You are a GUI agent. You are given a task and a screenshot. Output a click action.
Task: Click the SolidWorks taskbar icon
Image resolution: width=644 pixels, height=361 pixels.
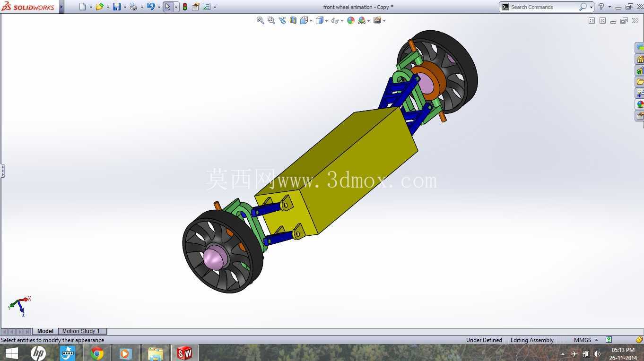pyautogui.click(x=184, y=353)
